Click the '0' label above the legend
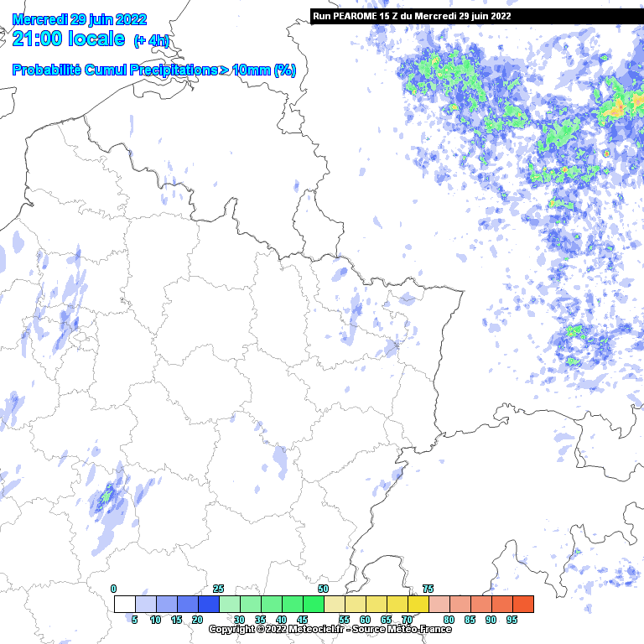The height and width of the screenshot is (644, 644). coord(114,589)
